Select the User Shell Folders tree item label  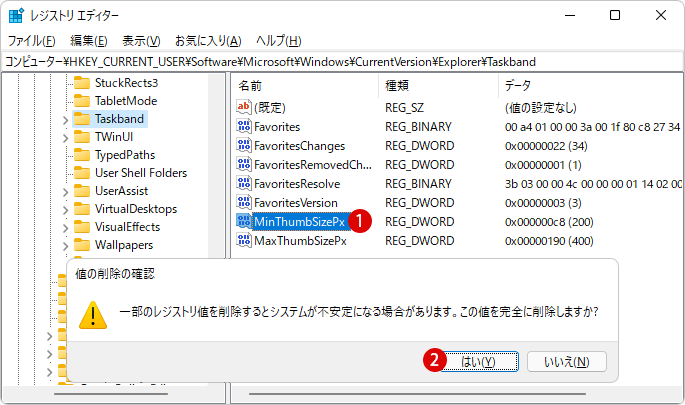pyautogui.click(x=141, y=173)
